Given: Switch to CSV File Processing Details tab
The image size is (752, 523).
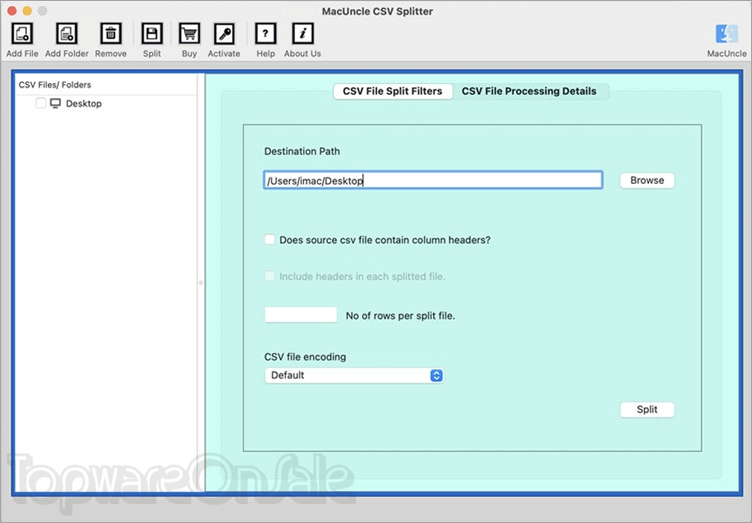Looking at the screenshot, I should point(529,91).
